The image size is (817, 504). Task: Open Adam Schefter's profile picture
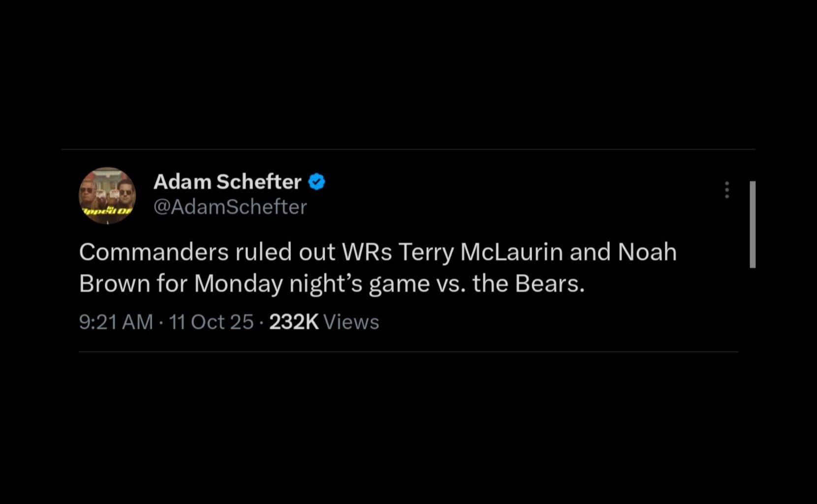107,195
